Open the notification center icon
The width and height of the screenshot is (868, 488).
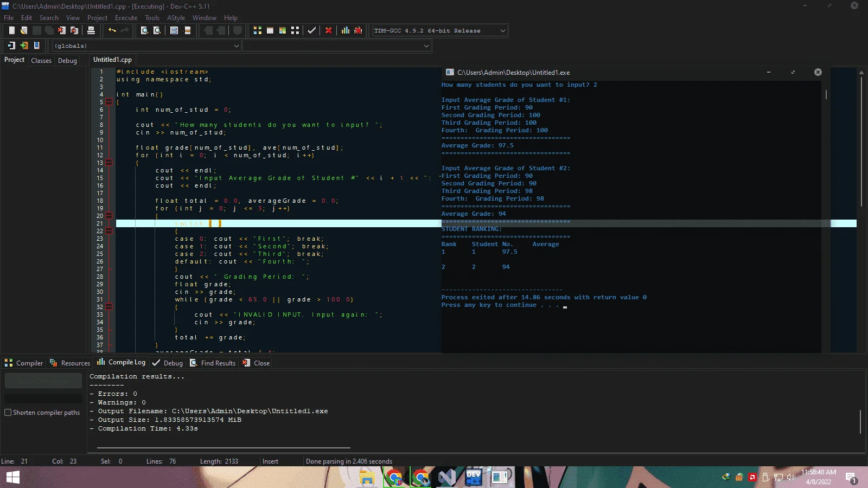(851, 478)
